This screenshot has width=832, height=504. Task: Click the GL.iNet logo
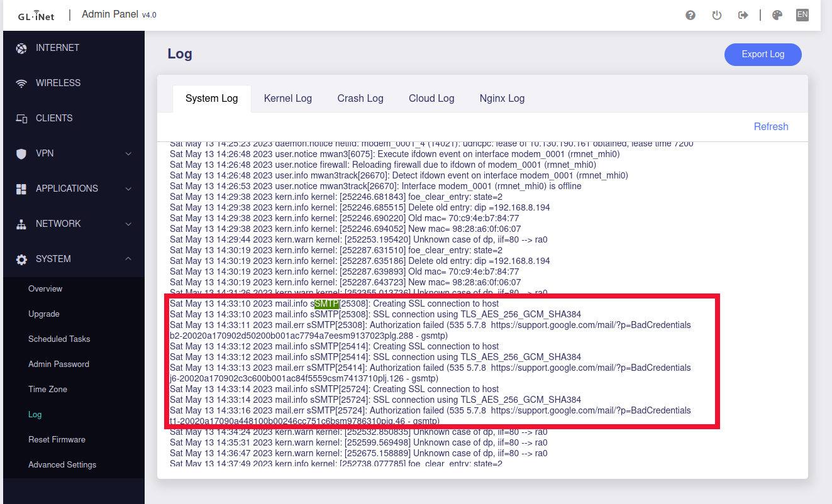click(36, 16)
